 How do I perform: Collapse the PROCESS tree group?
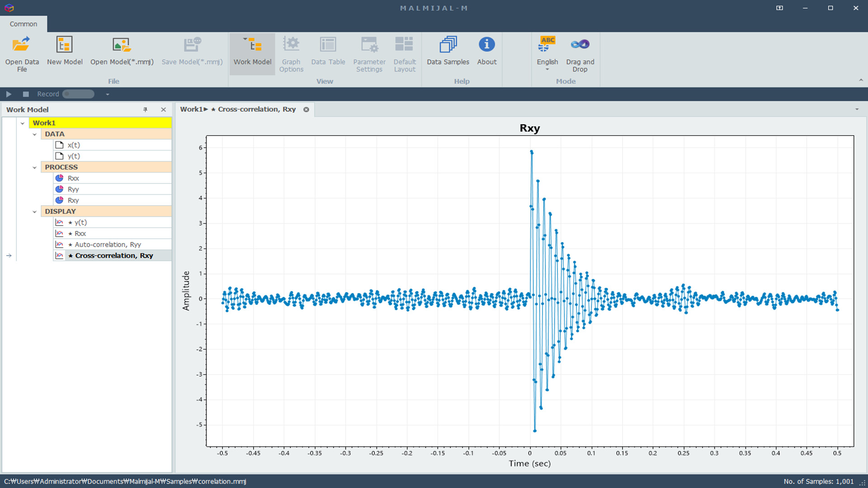click(34, 168)
